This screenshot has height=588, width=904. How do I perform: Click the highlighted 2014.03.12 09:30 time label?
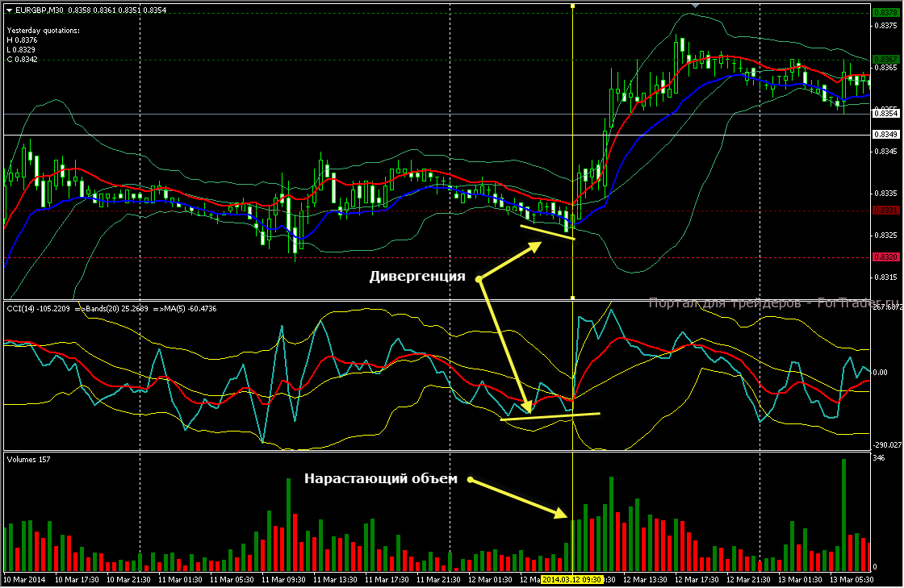tap(572, 579)
